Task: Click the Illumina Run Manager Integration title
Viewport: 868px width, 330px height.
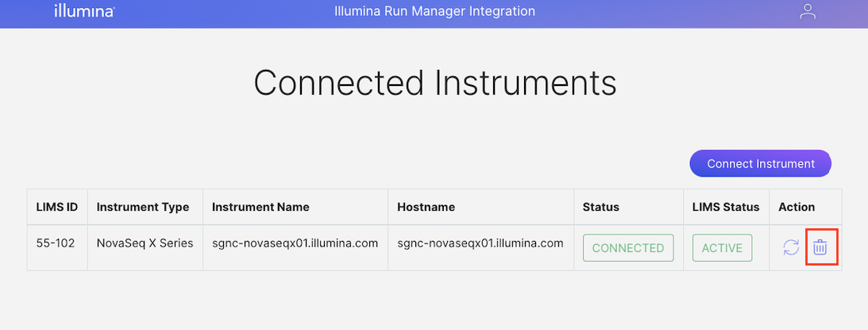Action: tap(434, 12)
